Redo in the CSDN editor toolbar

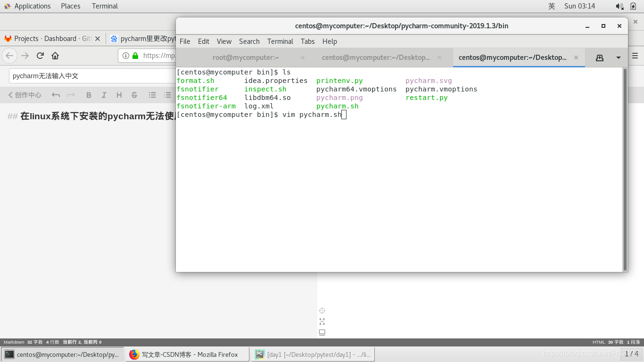point(71,95)
